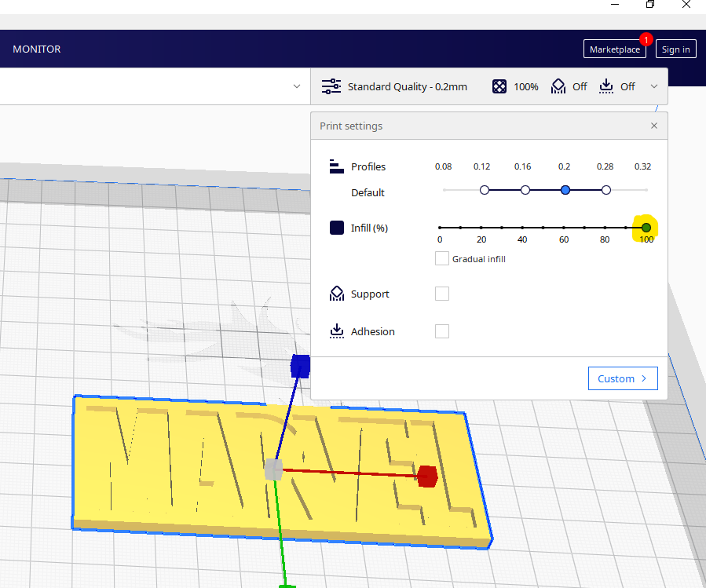Click the infill pattern icon near 100%
Image resolution: width=706 pixels, height=588 pixels.
coord(499,86)
